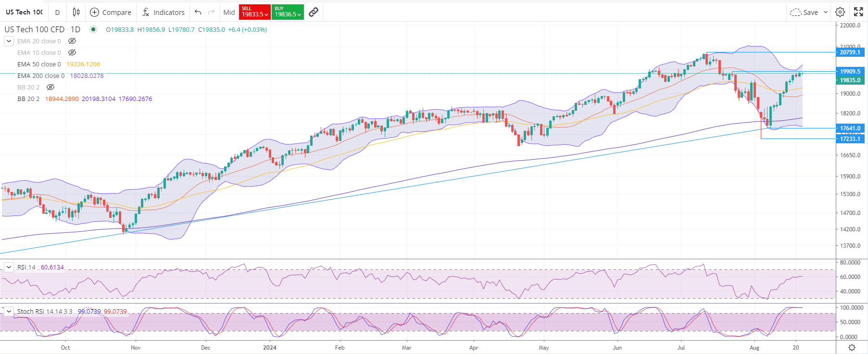
Task: Click the 17233.1 price line label
Action: [x=850, y=139]
